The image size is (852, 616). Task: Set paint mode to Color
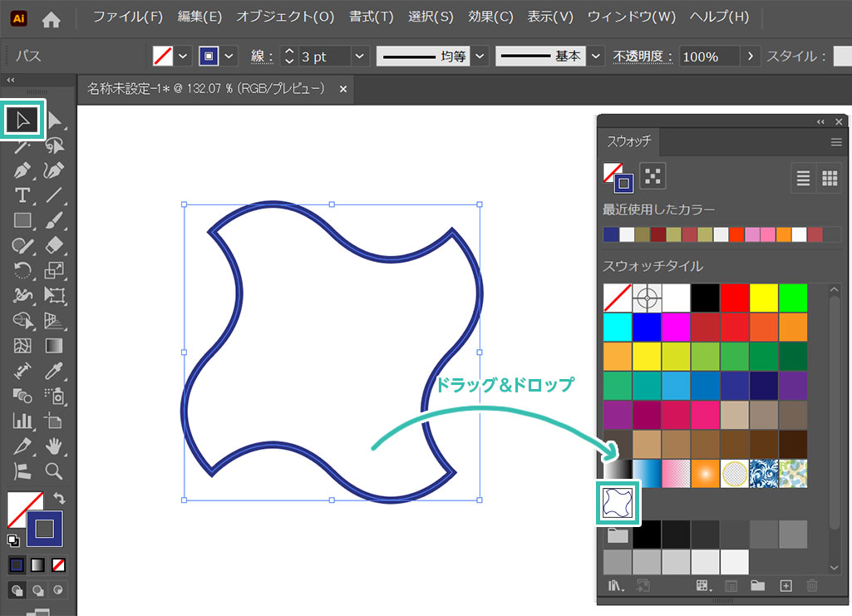tap(17, 565)
